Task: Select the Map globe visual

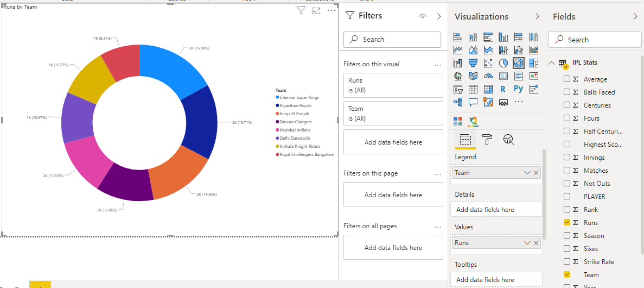Action: pos(458,76)
